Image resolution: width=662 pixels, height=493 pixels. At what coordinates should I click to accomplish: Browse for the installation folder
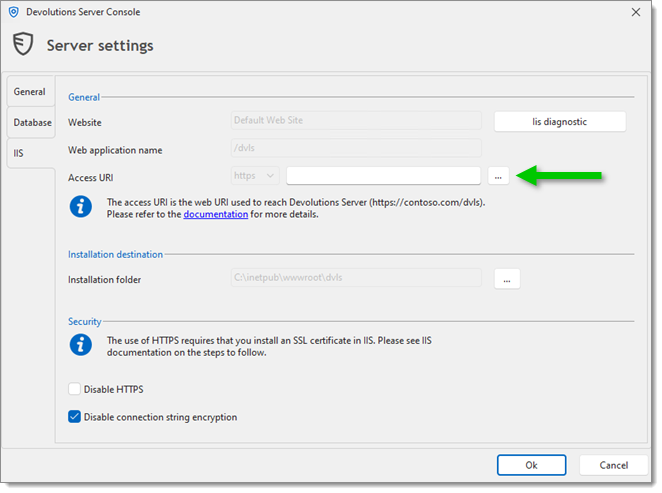point(507,279)
